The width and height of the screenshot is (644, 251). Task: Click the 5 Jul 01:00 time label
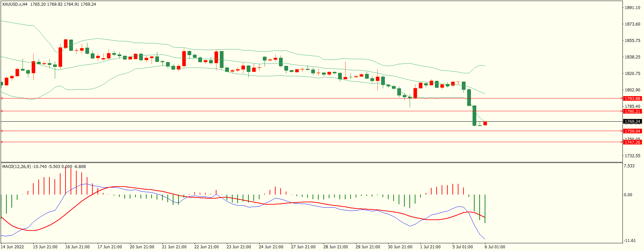[x=462, y=247]
